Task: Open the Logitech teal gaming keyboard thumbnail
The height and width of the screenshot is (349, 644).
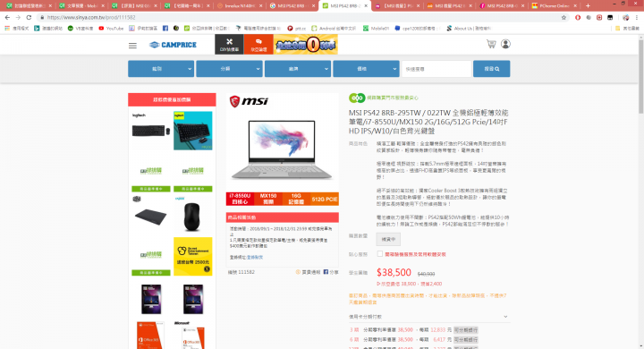Action: coord(192,131)
